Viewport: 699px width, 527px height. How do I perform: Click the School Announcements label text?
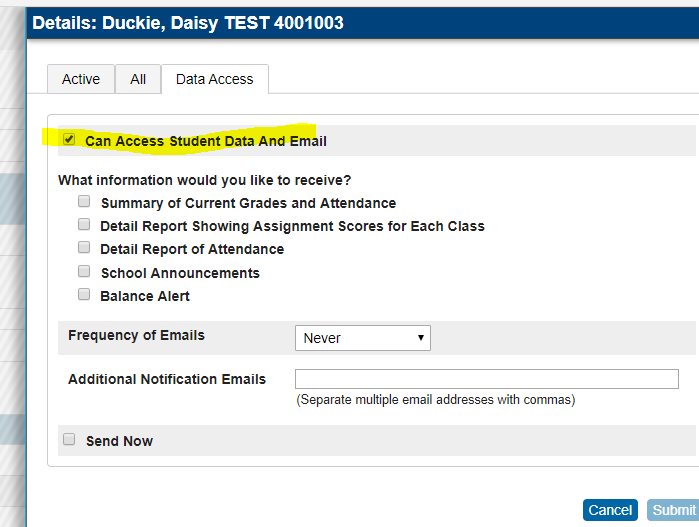tap(180, 273)
